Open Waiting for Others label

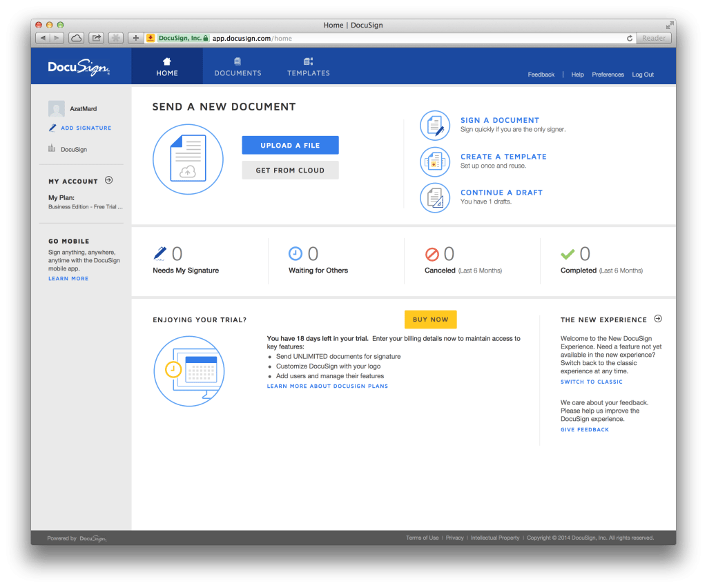coord(318,271)
